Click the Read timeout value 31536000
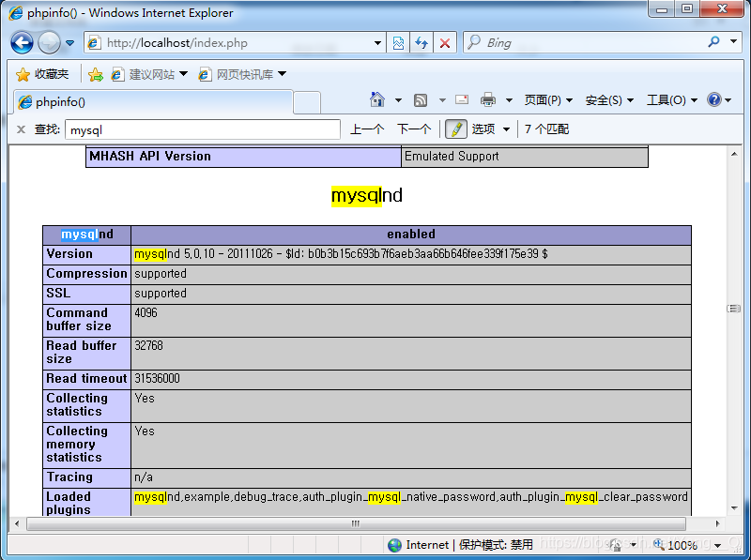This screenshot has height=560, width=751. pyautogui.click(x=157, y=379)
